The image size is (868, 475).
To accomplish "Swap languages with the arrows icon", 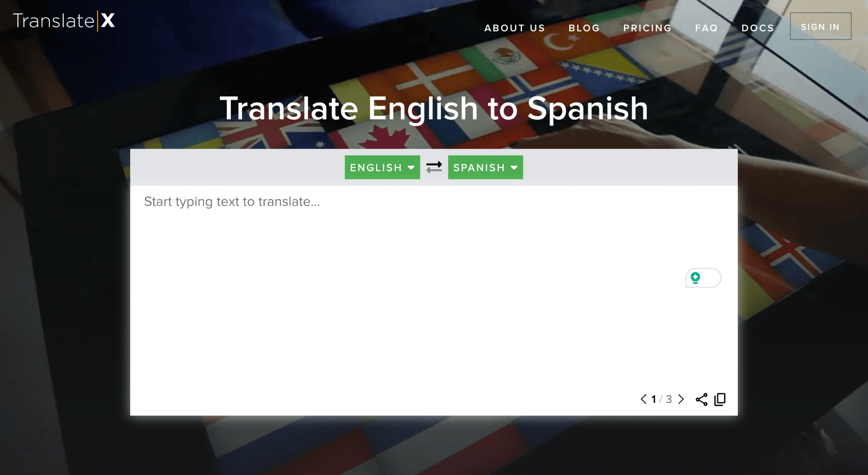I will coord(434,167).
